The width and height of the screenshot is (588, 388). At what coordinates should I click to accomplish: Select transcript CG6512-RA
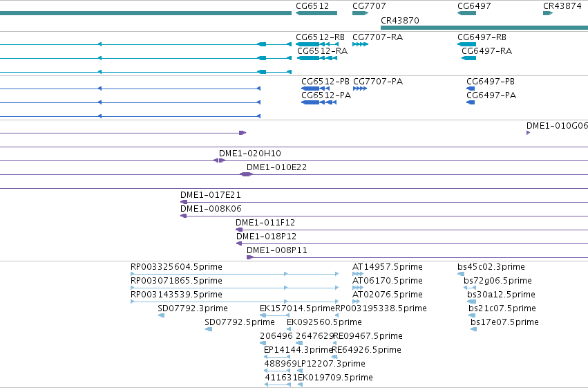click(322, 51)
